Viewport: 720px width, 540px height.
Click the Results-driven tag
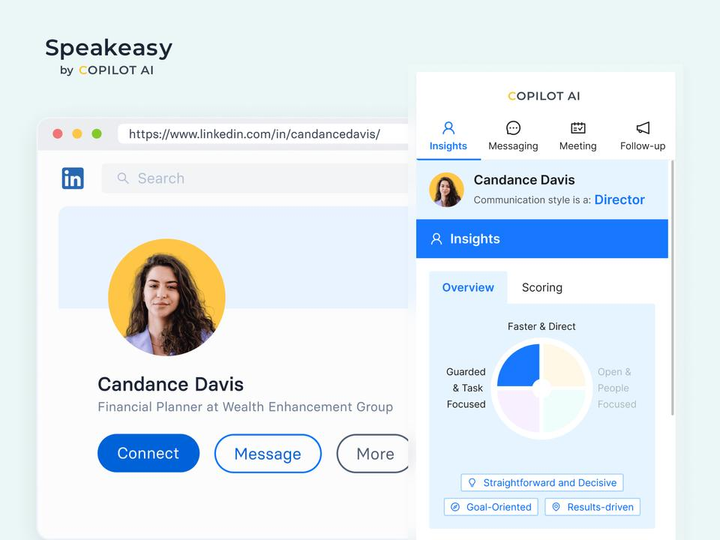pyautogui.click(x=592, y=507)
